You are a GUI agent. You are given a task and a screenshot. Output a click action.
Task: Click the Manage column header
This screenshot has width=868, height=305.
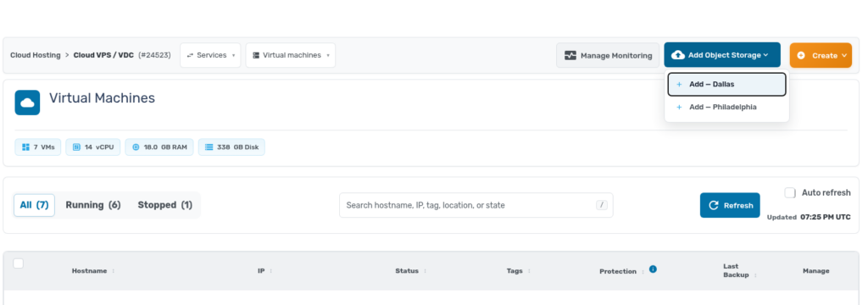tap(816, 271)
